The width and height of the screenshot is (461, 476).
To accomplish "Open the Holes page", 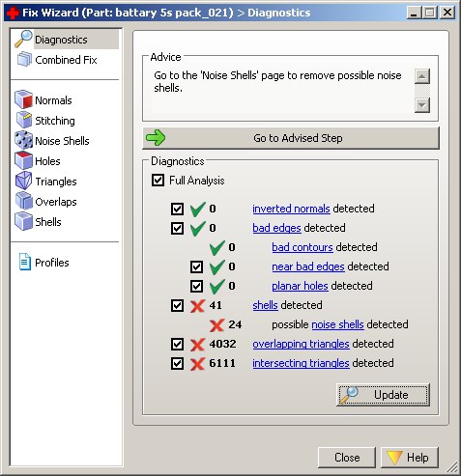I will (x=47, y=161).
